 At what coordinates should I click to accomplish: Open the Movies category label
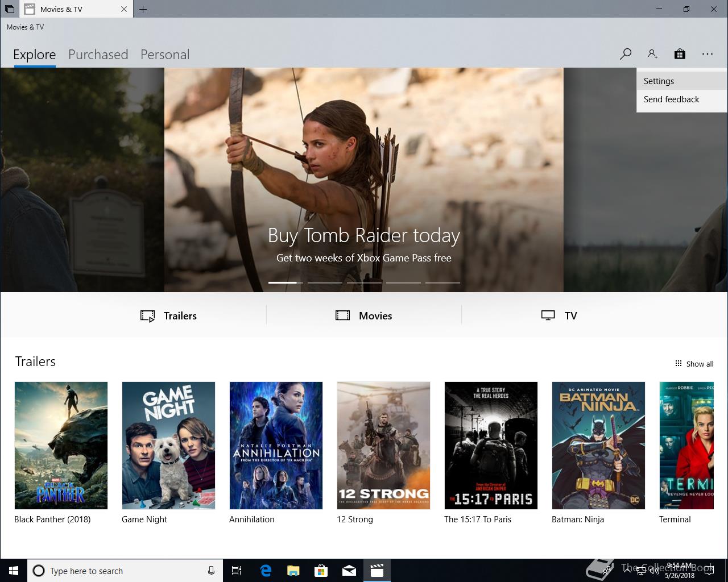click(x=375, y=316)
